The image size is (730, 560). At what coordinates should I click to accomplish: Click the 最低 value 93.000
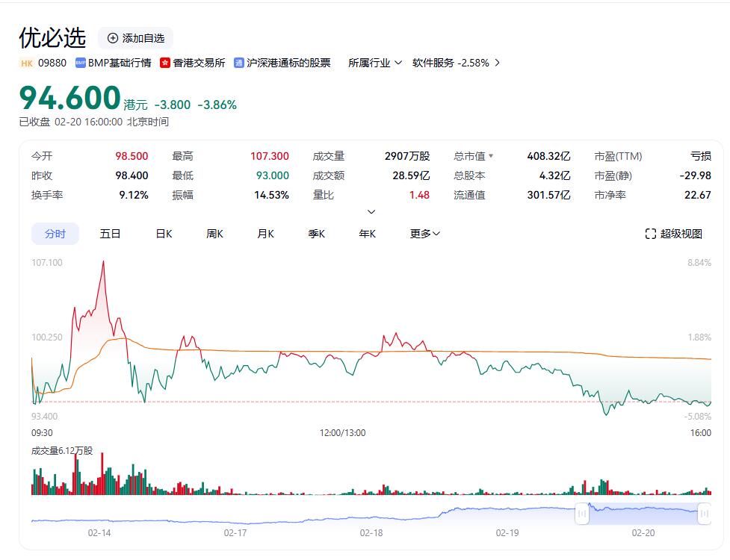[x=273, y=175]
